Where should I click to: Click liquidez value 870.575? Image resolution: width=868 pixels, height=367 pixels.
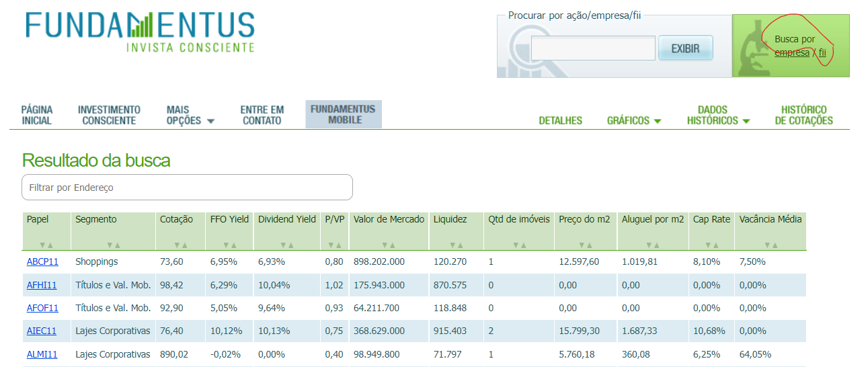pyautogui.click(x=450, y=285)
